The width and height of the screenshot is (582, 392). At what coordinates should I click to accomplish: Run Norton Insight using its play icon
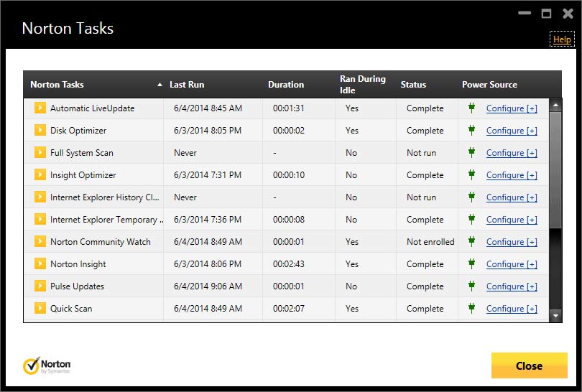tap(40, 263)
